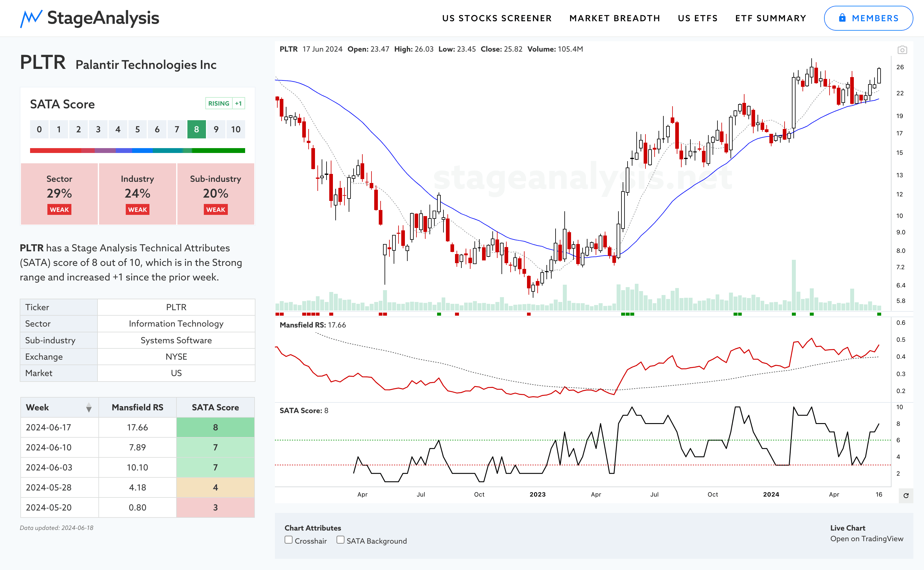Click the SATA score 0 box
Image resolution: width=924 pixels, height=570 pixels.
[39, 129]
